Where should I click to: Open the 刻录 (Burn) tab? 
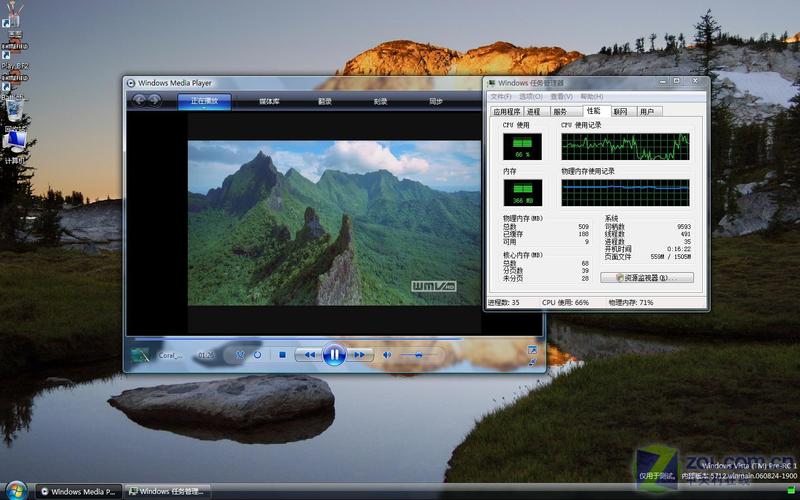click(x=381, y=101)
